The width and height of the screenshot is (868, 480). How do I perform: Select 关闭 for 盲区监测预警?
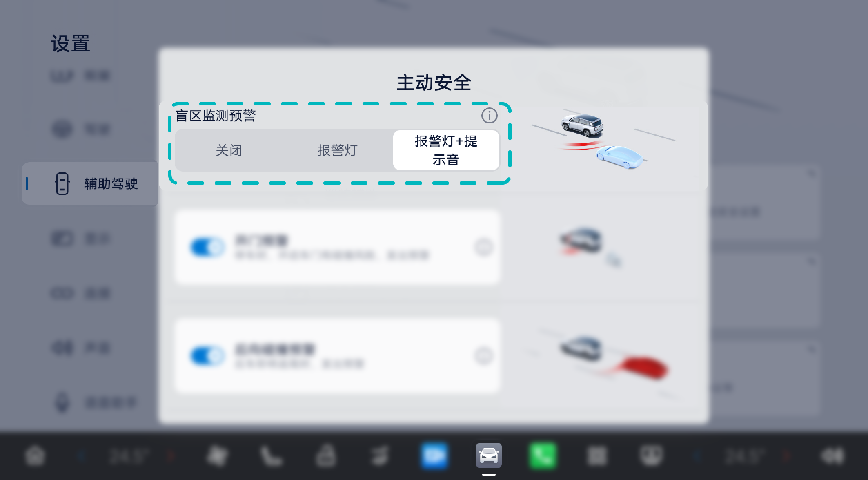click(x=229, y=150)
